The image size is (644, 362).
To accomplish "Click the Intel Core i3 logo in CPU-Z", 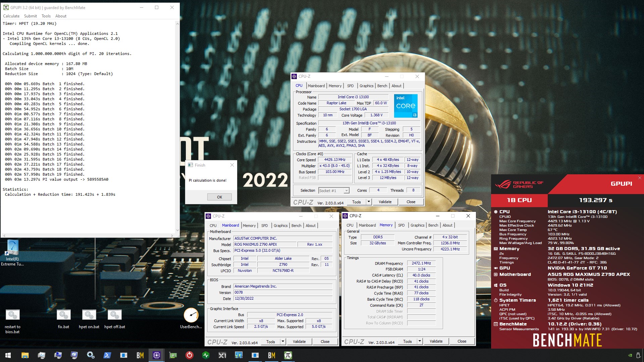I will (406, 106).
